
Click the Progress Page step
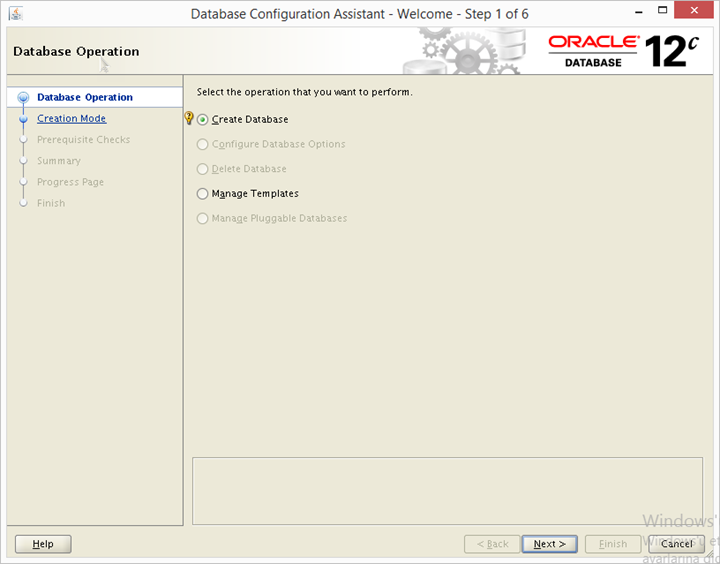tap(70, 182)
